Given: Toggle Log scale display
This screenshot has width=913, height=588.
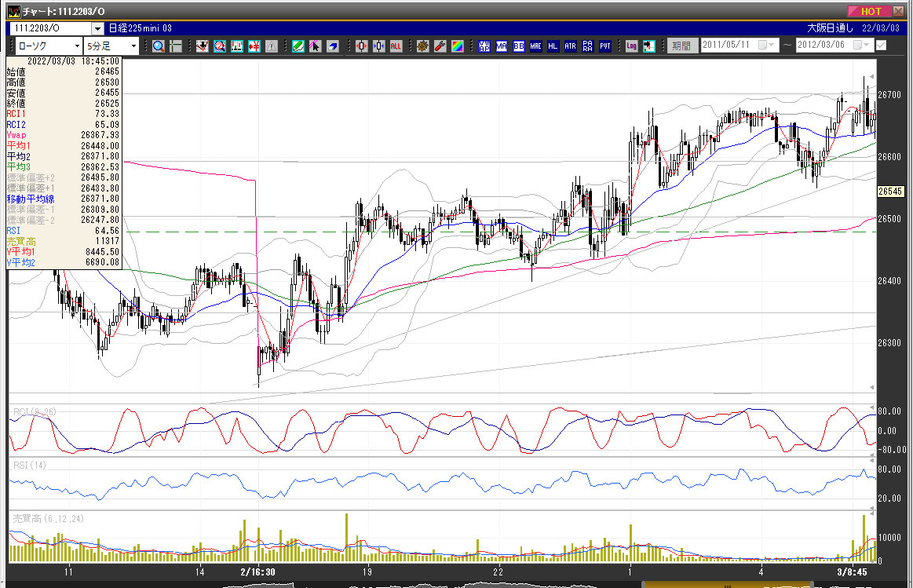Looking at the screenshot, I should click(x=631, y=46).
